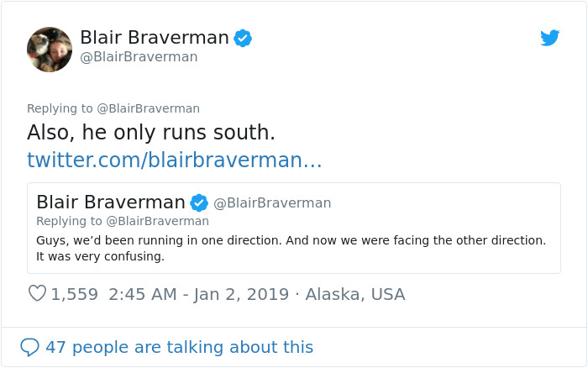Click the Twitter bird logo
The width and height of the screenshot is (588, 368).
550,38
